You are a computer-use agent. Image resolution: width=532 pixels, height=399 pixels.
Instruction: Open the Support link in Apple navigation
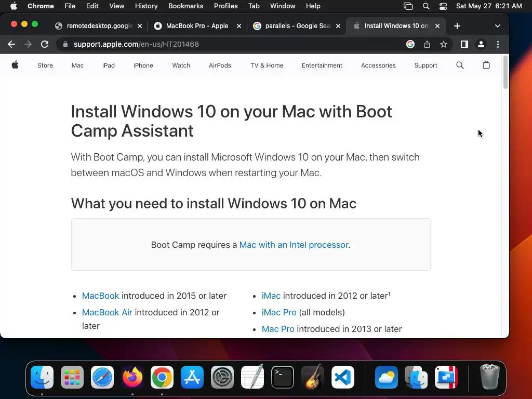point(425,65)
